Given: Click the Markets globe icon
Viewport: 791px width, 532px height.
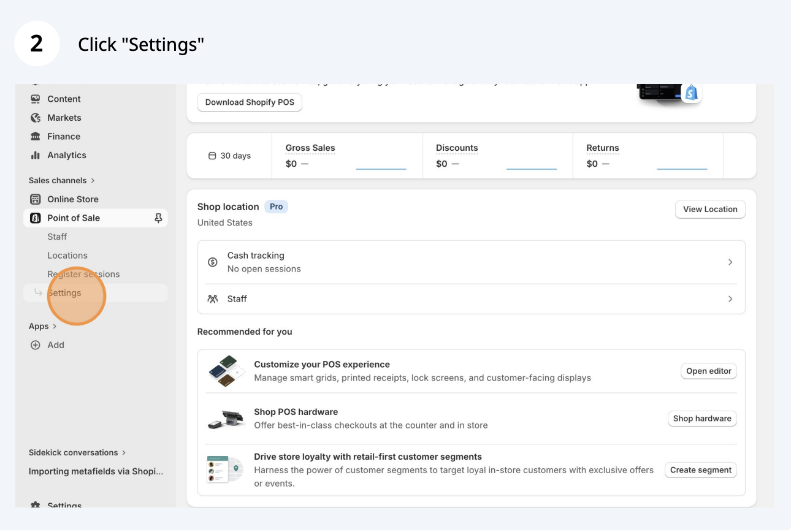Looking at the screenshot, I should 36,118.
